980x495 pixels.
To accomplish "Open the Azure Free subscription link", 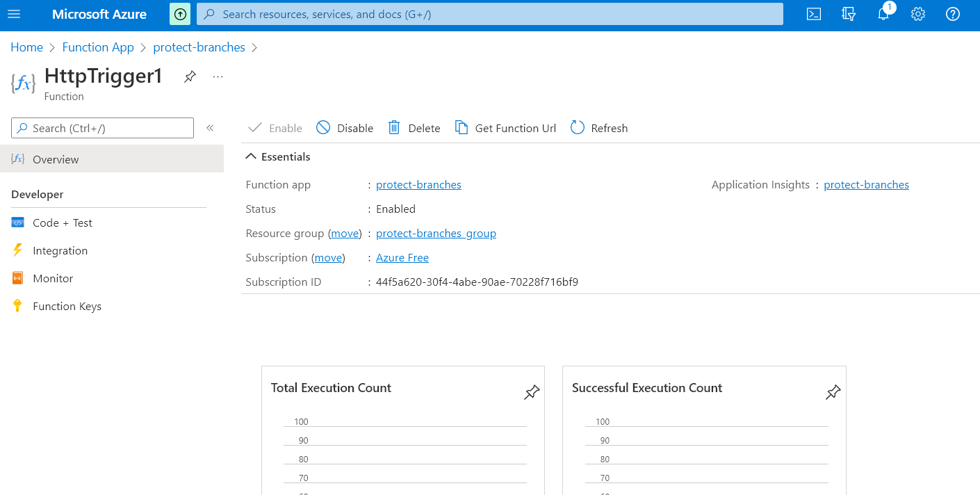I will click(x=402, y=258).
